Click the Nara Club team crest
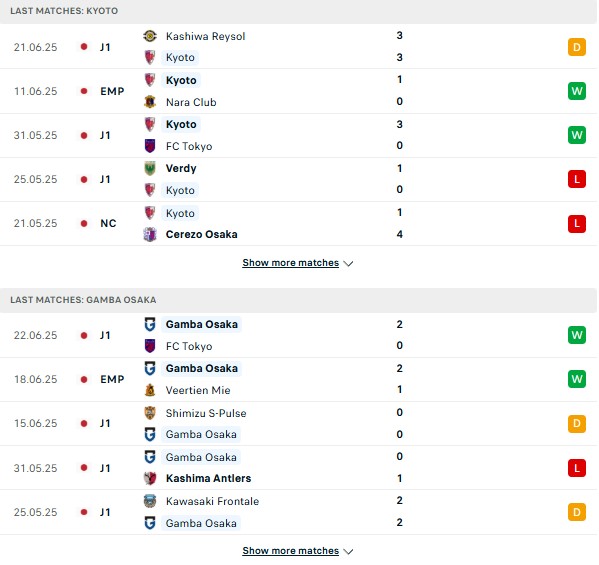Viewport: 599px width, 565px height. (150, 102)
